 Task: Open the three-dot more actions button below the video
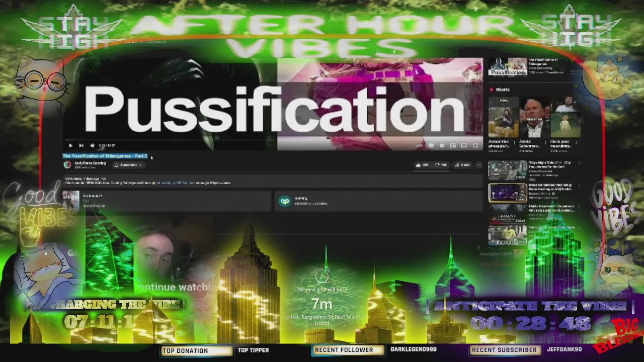point(479,165)
